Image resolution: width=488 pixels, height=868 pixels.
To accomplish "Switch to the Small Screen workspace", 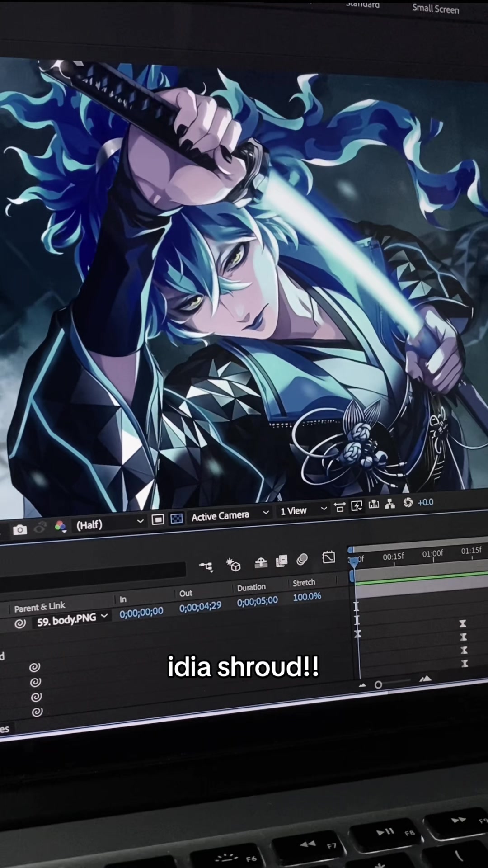I will tap(436, 9).
